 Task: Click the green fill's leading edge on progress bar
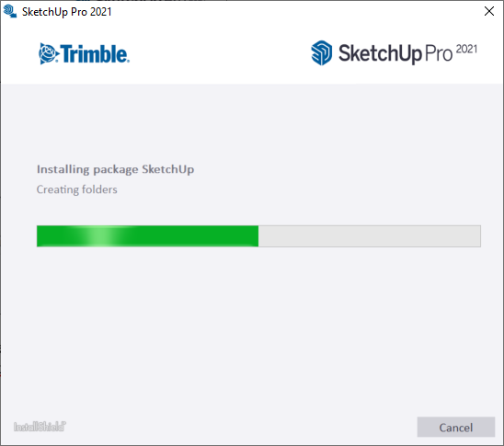click(x=258, y=236)
